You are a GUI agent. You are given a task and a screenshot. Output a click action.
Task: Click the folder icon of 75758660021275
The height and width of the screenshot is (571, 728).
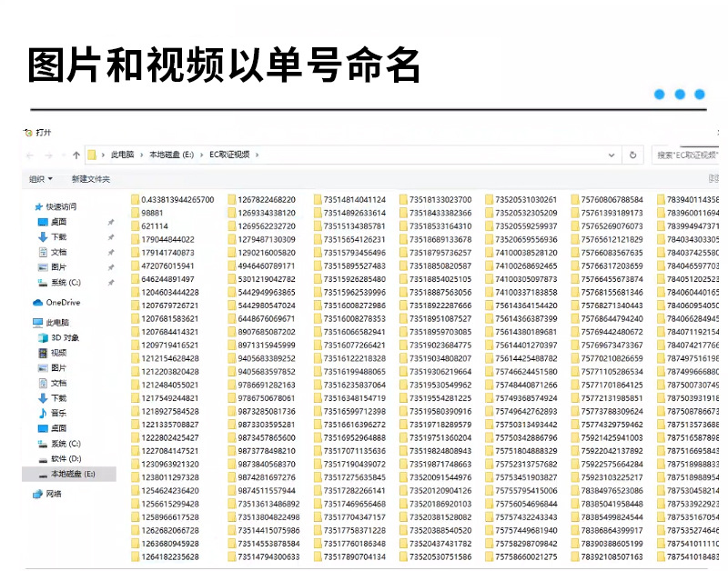pyautogui.click(x=490, y=556)
